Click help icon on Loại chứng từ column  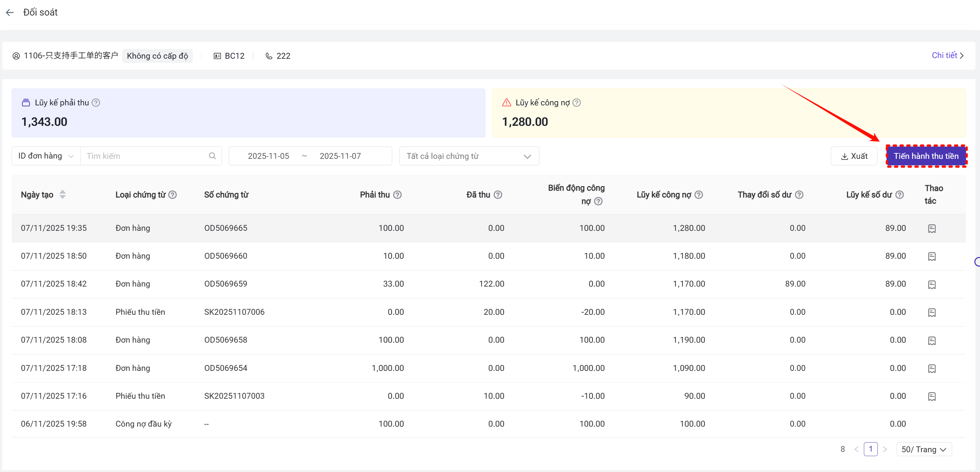click(173, 195)
